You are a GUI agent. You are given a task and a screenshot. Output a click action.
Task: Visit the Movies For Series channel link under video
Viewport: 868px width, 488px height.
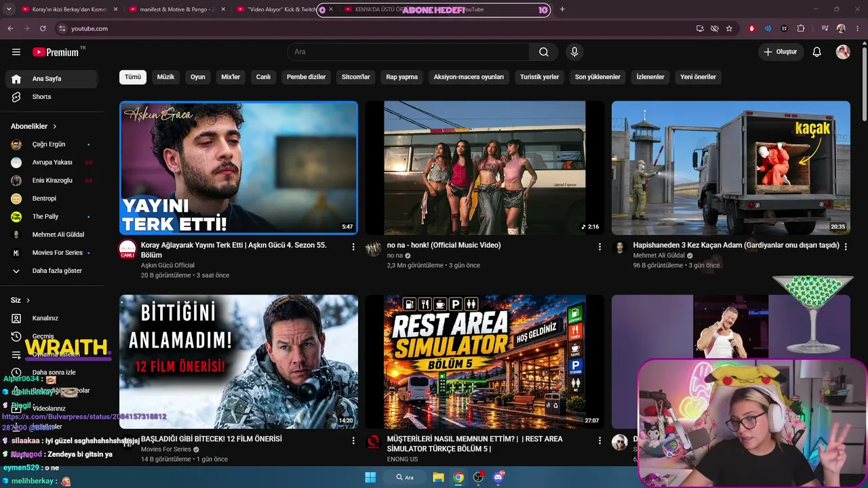point(166,449)
